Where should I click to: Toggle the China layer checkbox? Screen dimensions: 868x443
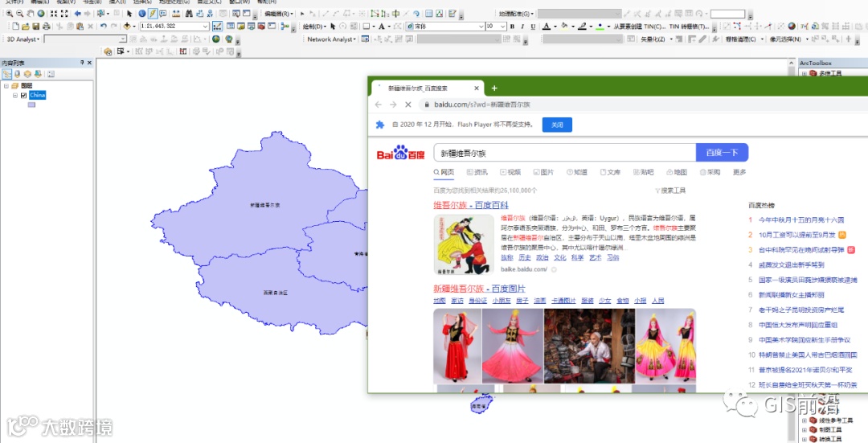24,95
